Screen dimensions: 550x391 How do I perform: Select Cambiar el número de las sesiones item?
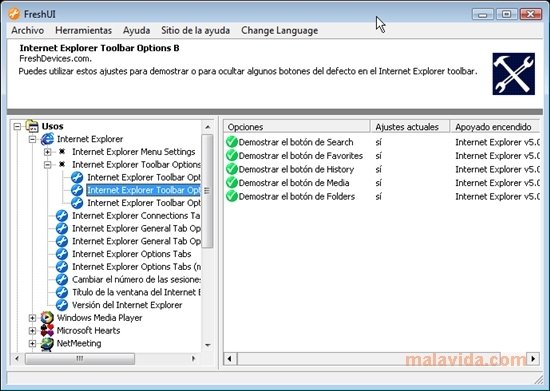click(x=136, y=279)
